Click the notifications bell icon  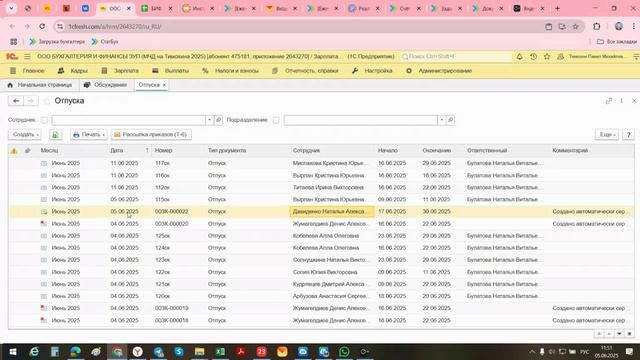520,57
